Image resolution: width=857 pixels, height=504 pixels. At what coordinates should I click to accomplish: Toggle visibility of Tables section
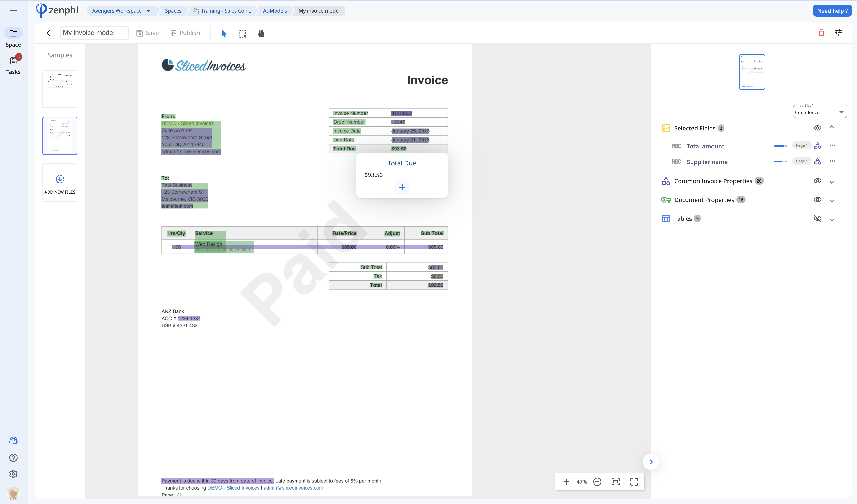tap(817, 218)
